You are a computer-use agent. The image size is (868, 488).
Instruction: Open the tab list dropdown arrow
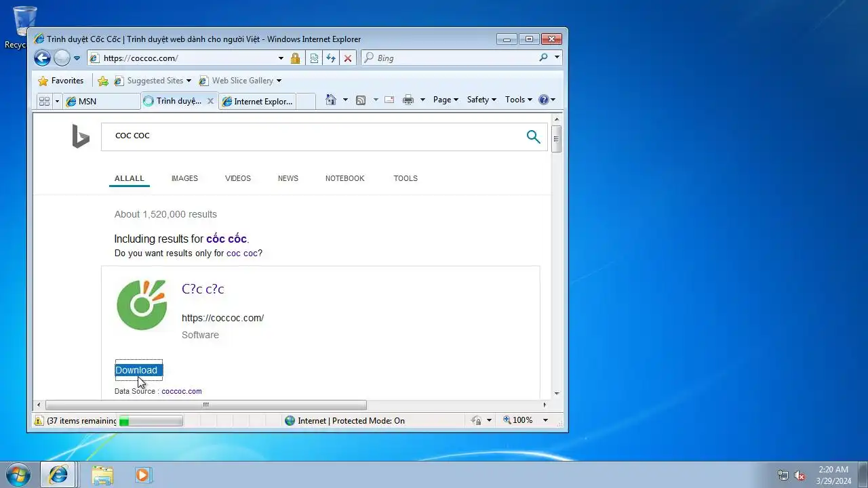(57, 101)
